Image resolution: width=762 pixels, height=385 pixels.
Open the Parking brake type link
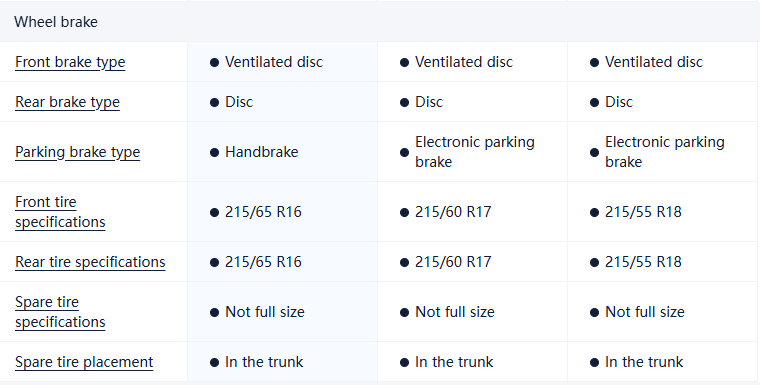click(77, 152)
